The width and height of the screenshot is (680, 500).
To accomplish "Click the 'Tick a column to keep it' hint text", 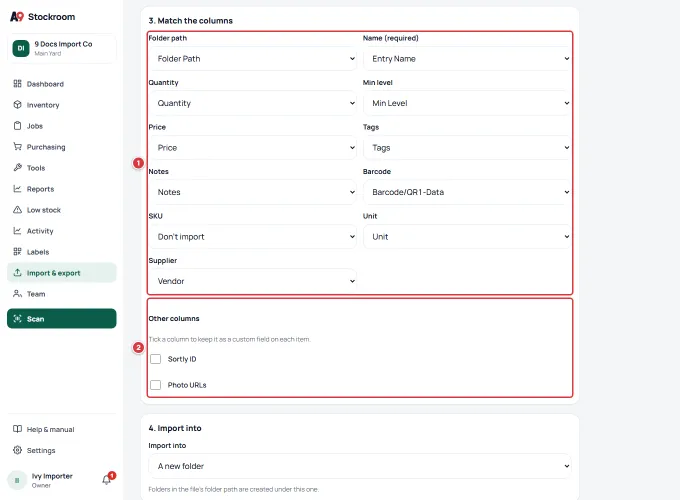I will tap(229, 339).
